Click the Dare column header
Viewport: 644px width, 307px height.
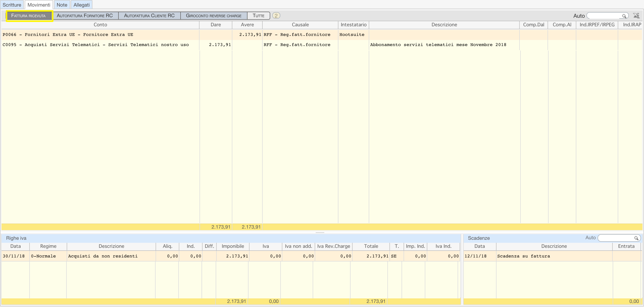click(216, 25)
